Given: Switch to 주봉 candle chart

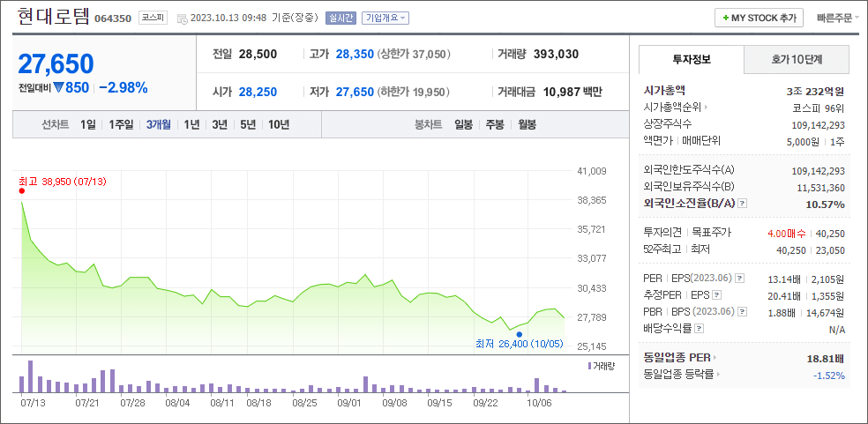Looking at the screenshot, I should (495, 124).
